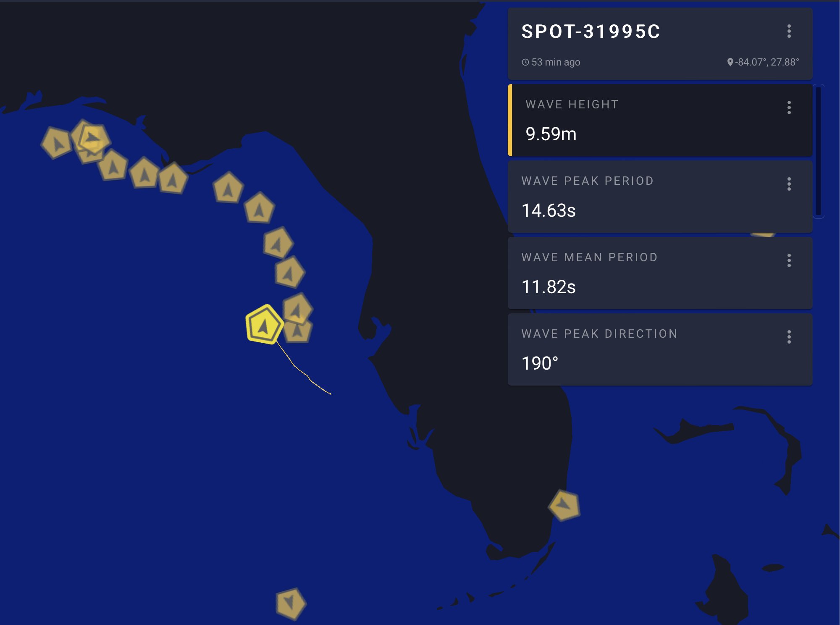Screen dimensions: 840x625
Task: Select the Wave Peak Direction data card
Action: (660, 349)
